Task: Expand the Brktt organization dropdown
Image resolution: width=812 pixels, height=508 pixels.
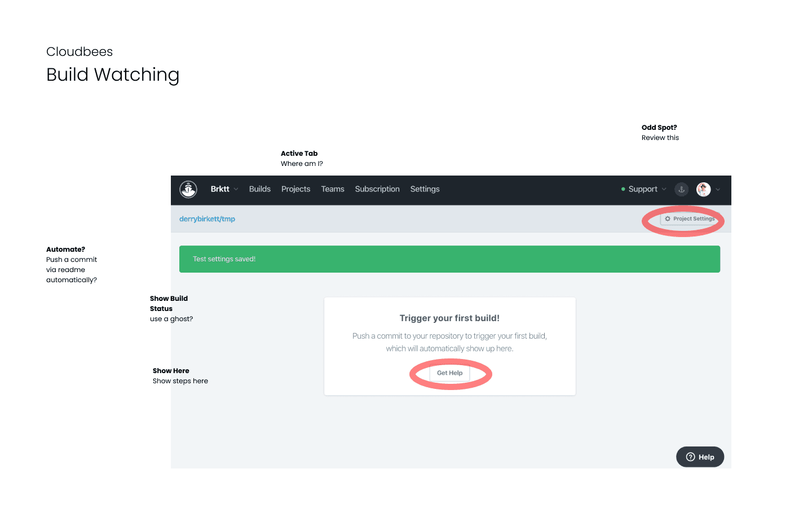Action: point(224,189)
